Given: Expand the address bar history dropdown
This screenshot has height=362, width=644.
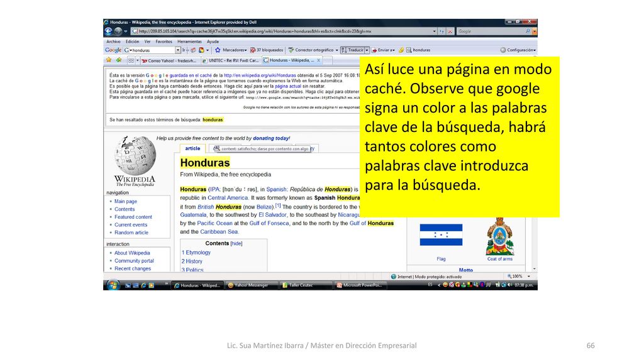Looking at the screenshot, I should tap(434, 31).
